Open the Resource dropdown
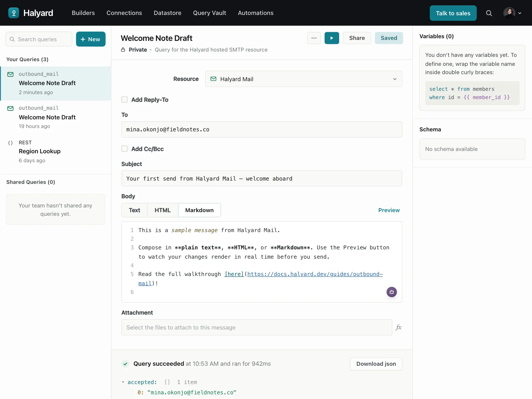The height and width of the screenshot is (399, 532). (304, 79)
